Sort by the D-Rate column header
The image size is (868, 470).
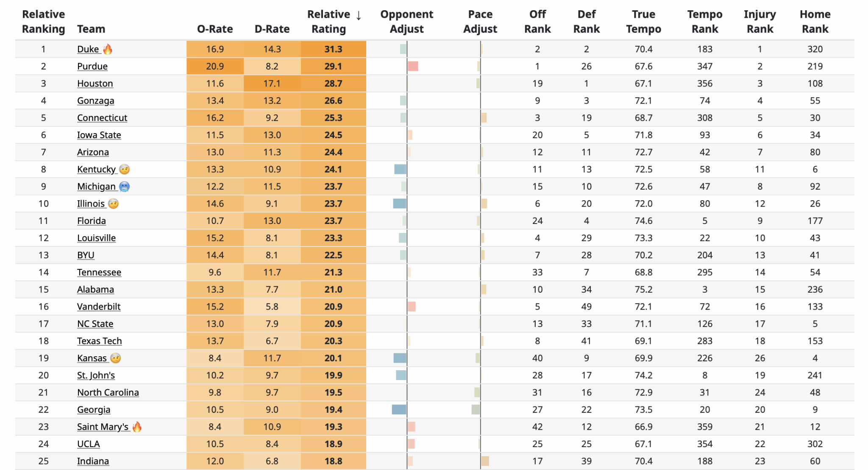(272, 29)
